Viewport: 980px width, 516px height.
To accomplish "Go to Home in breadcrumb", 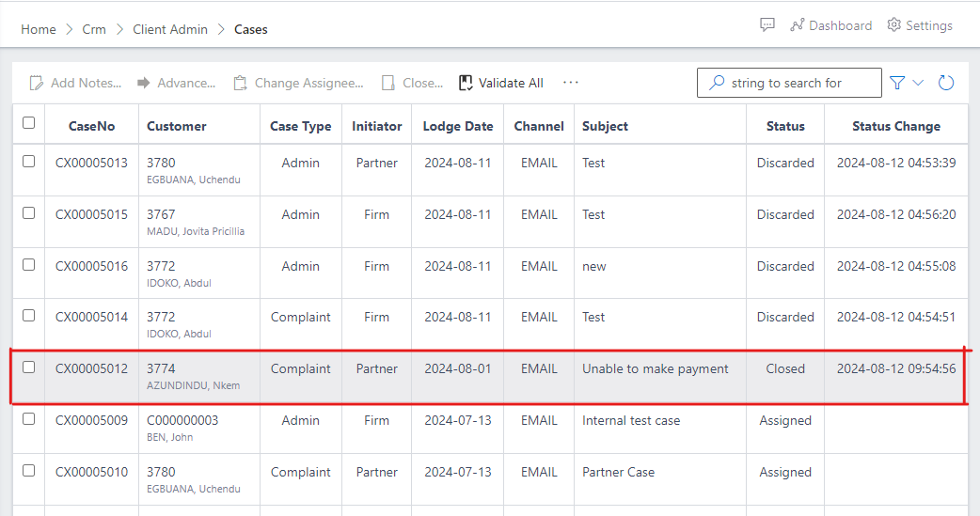I will click(x=39, y=29).
